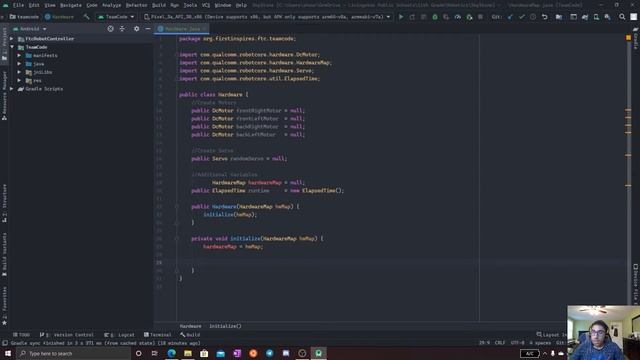
Task: Click CRLF line separator in status bar
Action: [500, 343]
